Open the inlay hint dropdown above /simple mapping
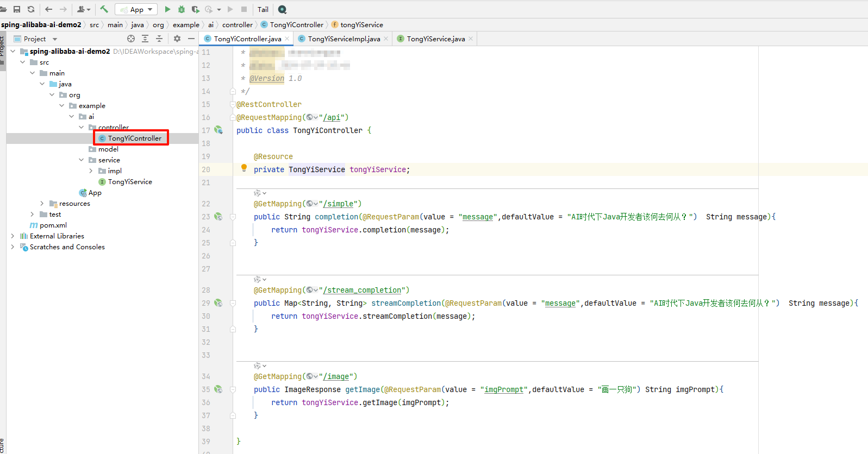The width and height of the screenshot is (868, 454). coord(260,193)
